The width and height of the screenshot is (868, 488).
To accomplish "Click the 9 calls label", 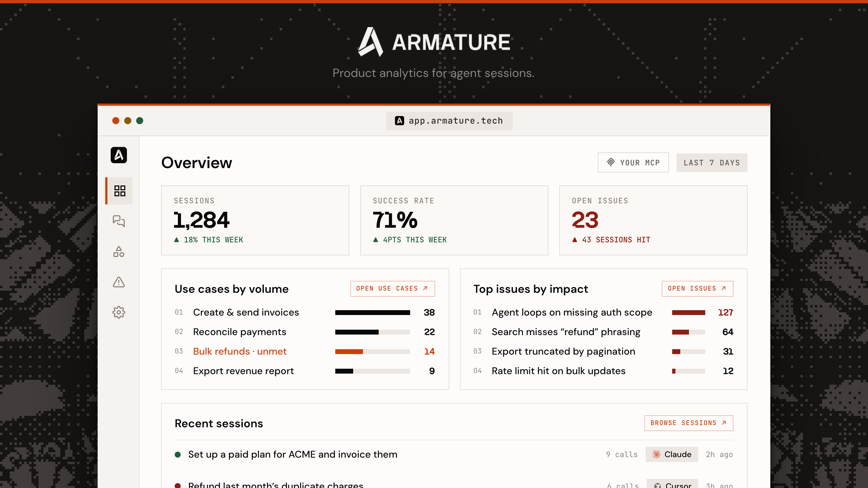I will pyautogui.click(x=622, y=454).
